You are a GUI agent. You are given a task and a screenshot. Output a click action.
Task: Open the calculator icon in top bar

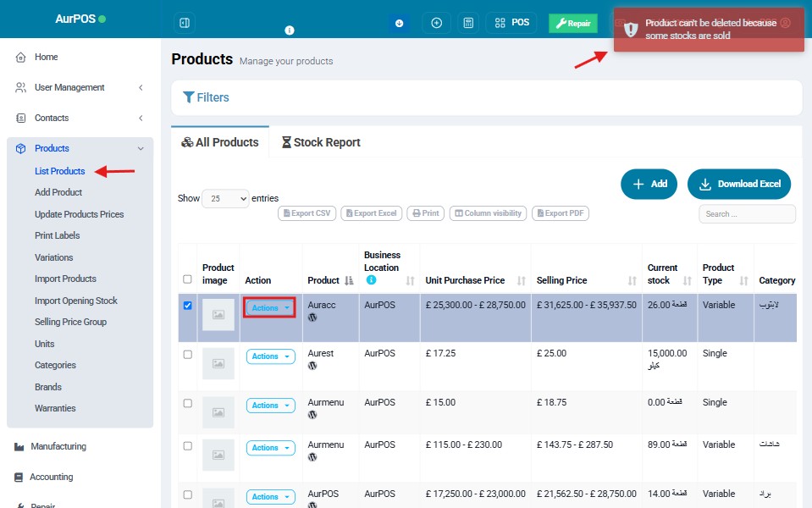coord(468,23)
